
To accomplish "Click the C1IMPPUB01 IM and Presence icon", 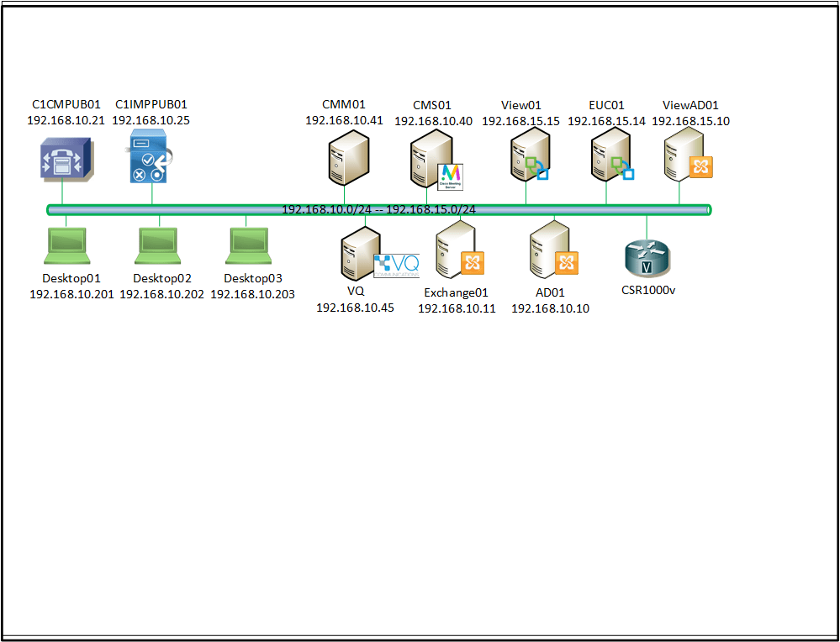I will tap(147, 158).
